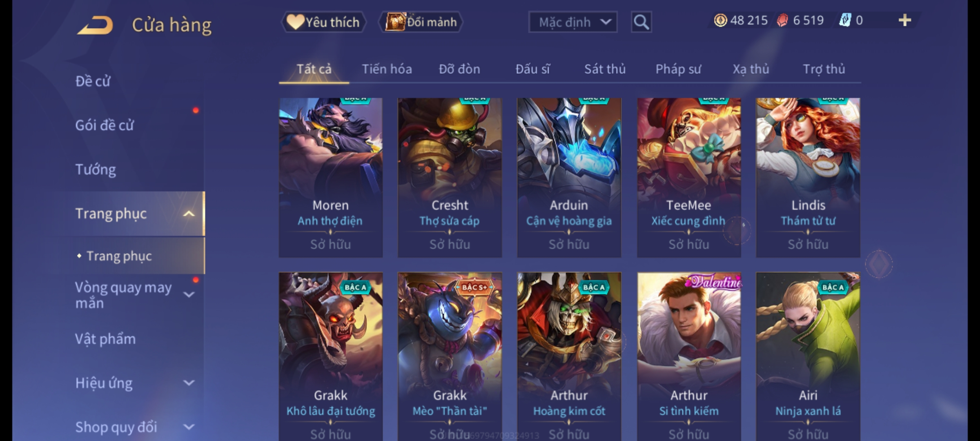Screen dimensions: 980x441
Task: Open Đổi mảnh fragment exchange chest
Action: (421, 22)
